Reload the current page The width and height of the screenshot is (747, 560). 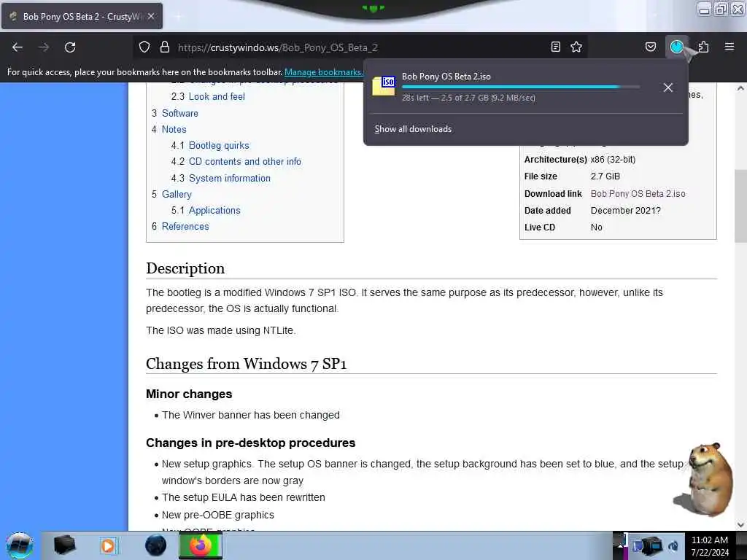70,47
